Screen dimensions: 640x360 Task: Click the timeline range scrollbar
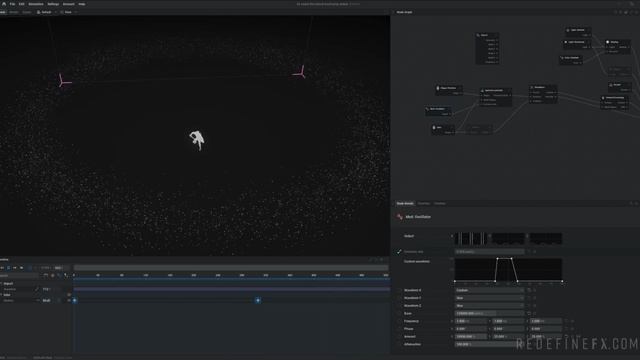(x=231, y=268)
